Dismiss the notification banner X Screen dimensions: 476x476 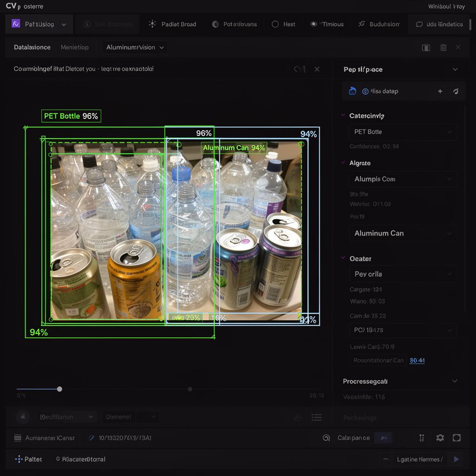(x=317, y=69)
